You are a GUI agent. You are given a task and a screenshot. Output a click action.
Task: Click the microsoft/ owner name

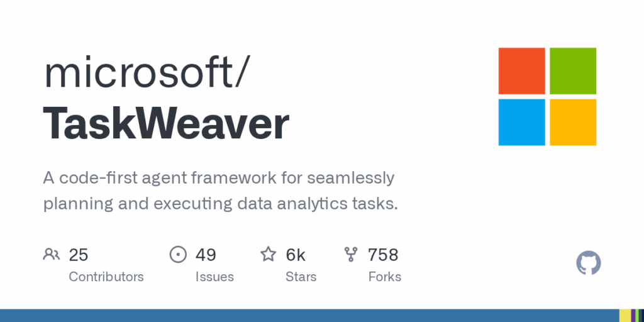(x=146, y=74)
